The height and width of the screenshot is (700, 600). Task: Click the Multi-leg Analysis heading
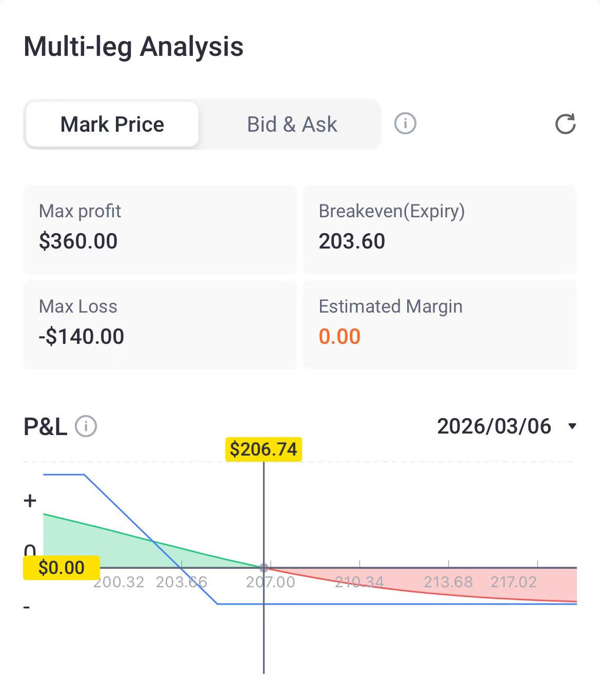click(133, 47)
